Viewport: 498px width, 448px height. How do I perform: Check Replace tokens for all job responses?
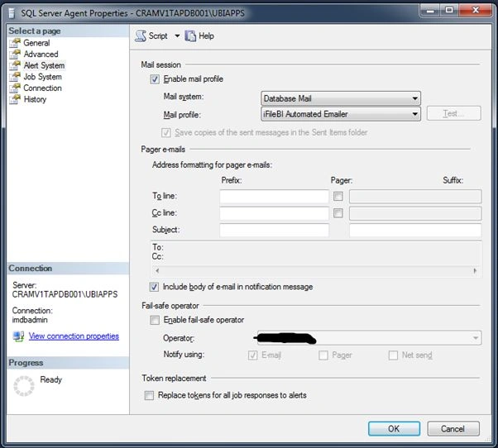pyautogui.click(x=149, y=395)
